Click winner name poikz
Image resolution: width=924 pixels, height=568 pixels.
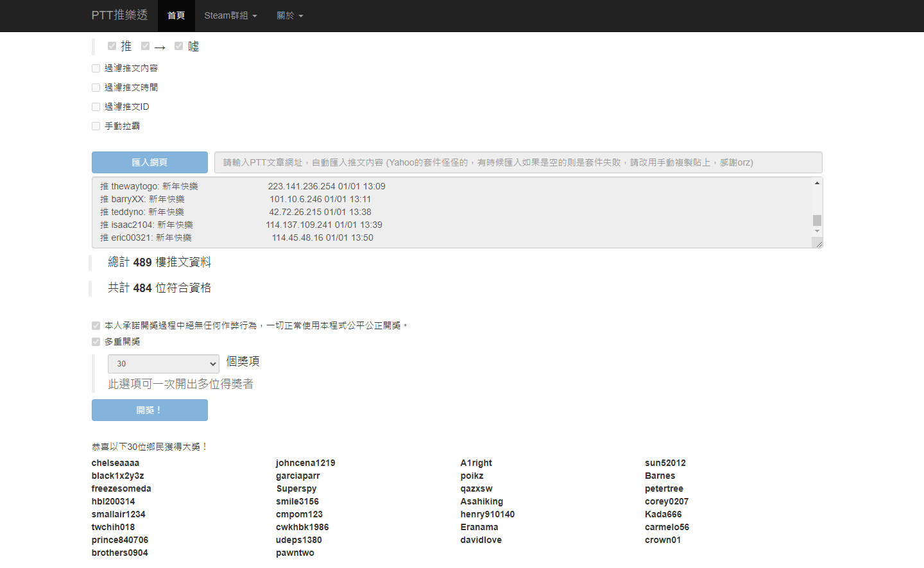[472, 476]
